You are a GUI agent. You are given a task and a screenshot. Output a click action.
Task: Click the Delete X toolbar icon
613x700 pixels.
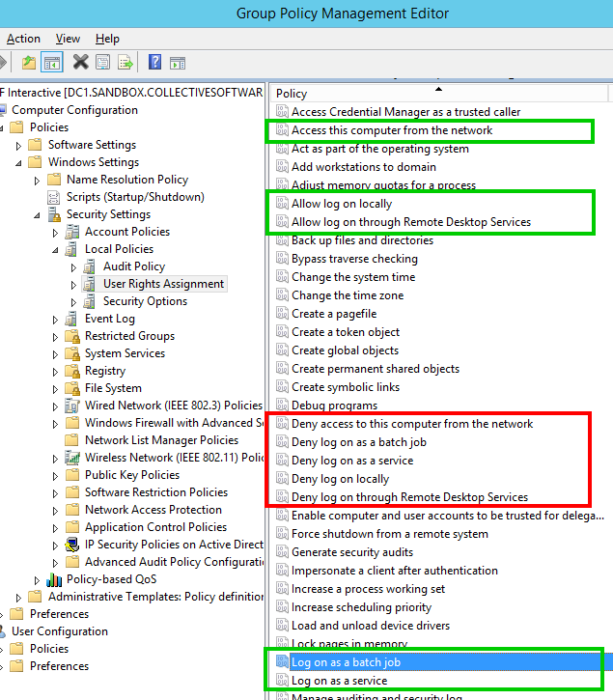(81, 63)
